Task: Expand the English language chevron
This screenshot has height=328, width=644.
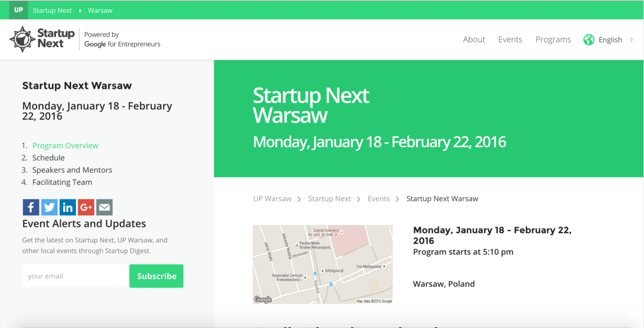Action: click(x=632, y=40)
